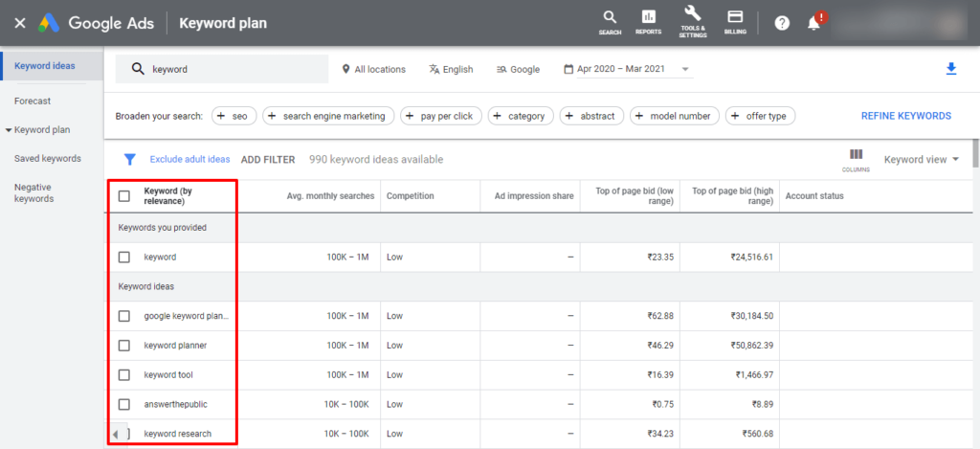This screenshot has height=449, width=980.
Task: Check the box for 'keyword tool' row
Action: [124, 374]
